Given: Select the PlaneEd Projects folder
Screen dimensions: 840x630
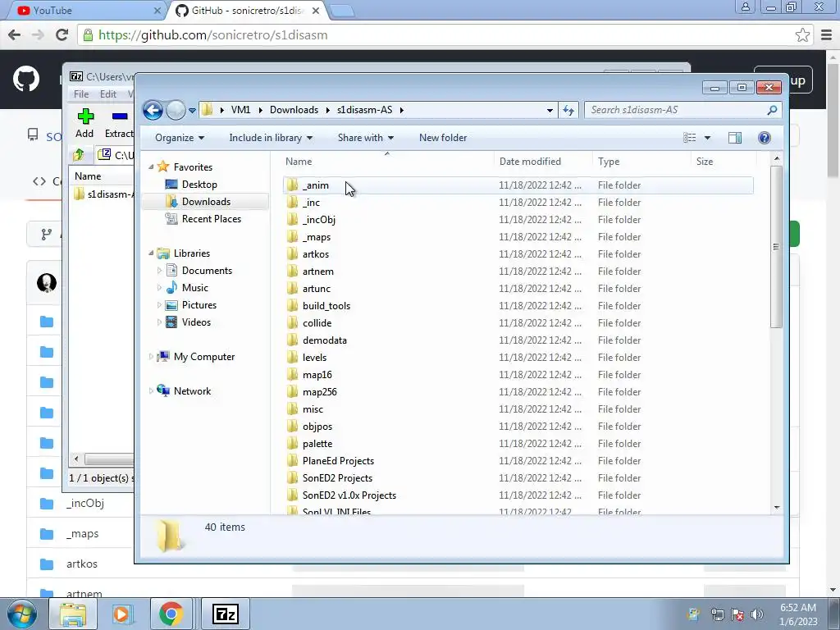Looking at the screenshot, I should 338,461.
